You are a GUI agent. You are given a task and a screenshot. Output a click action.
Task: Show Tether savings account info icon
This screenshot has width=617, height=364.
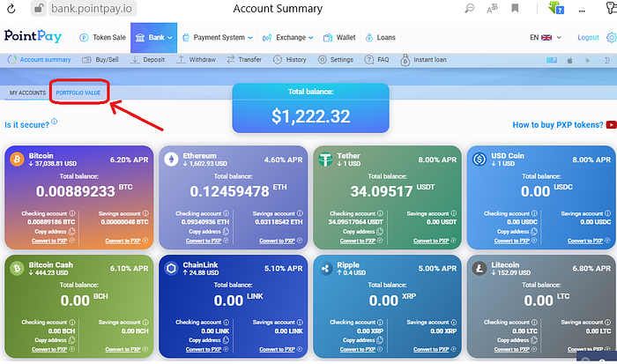[x=454, y=213]
